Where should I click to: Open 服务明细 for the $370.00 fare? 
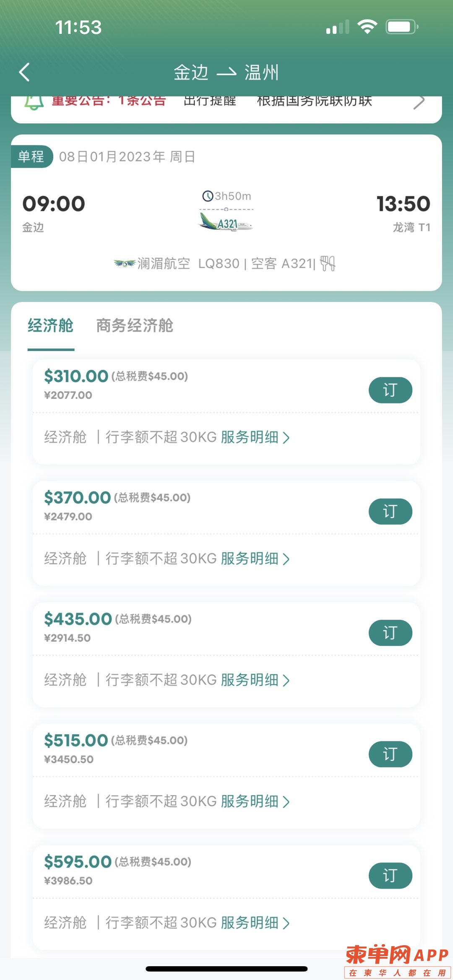coord(255,559)
